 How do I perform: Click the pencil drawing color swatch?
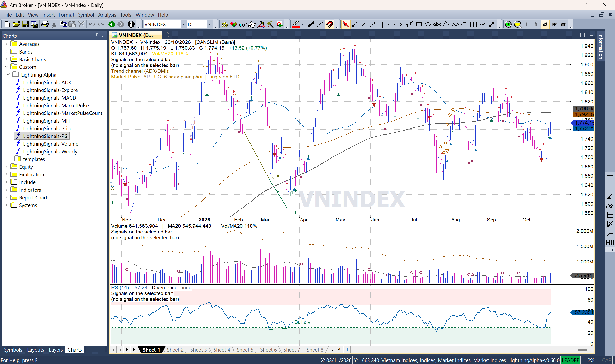(x=296, y=24)
